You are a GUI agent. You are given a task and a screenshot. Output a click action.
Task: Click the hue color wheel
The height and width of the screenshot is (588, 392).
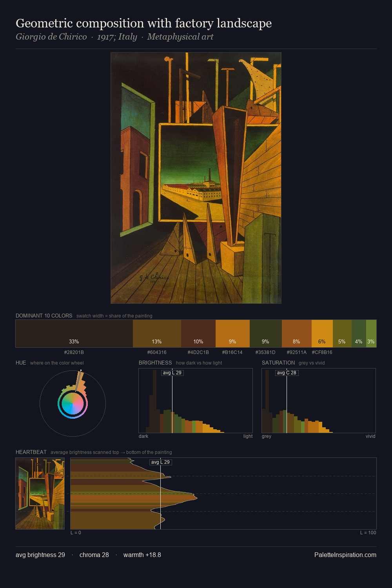tap(73, 403)
